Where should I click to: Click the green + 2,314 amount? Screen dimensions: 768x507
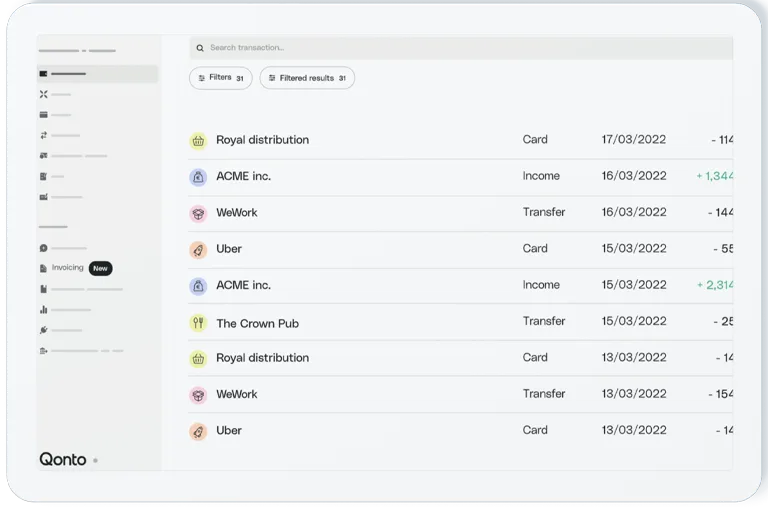715,285
